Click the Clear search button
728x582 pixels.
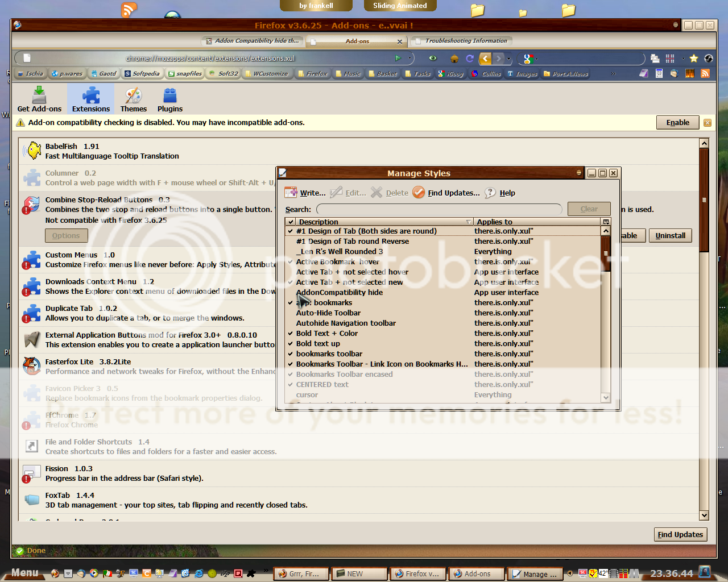tap(589, 209)
